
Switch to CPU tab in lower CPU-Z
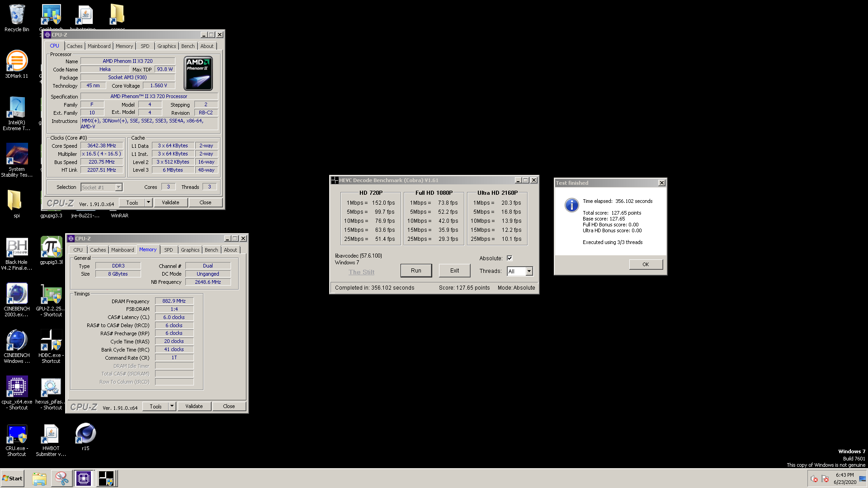coord(78,250)
